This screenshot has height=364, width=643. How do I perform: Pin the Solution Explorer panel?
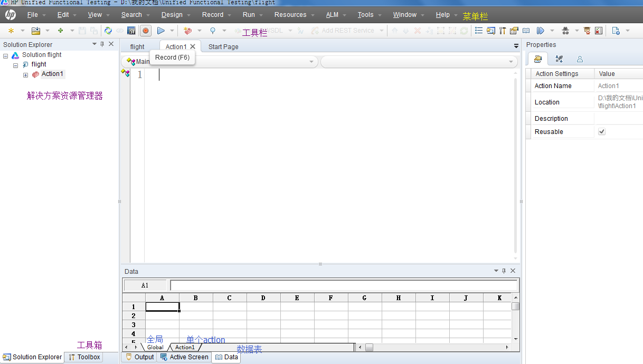(102, 44)
